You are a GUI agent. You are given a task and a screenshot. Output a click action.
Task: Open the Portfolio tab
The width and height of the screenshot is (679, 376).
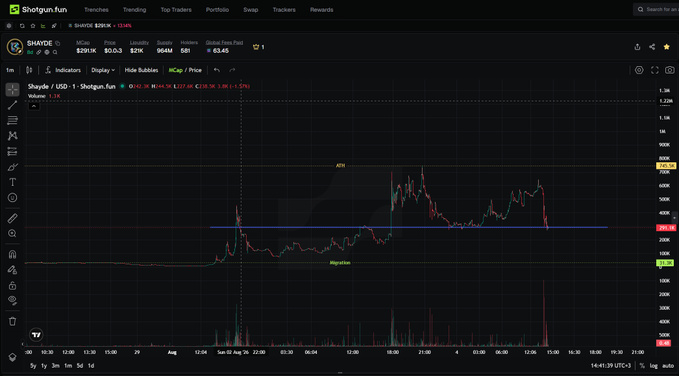tap(217, 10)
